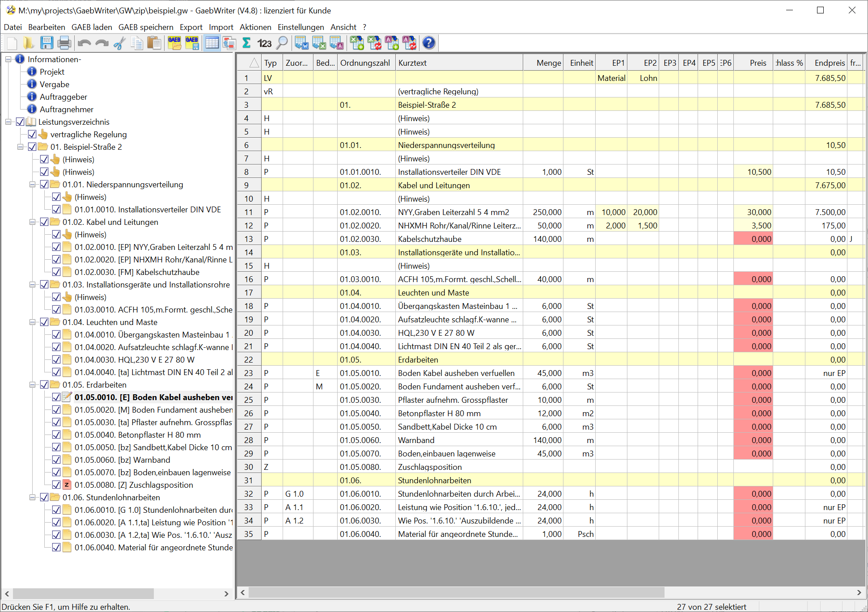Screen dimensions: 868x612
Task: Collapse the Informationen- tree node
Action: click(8, 59)
